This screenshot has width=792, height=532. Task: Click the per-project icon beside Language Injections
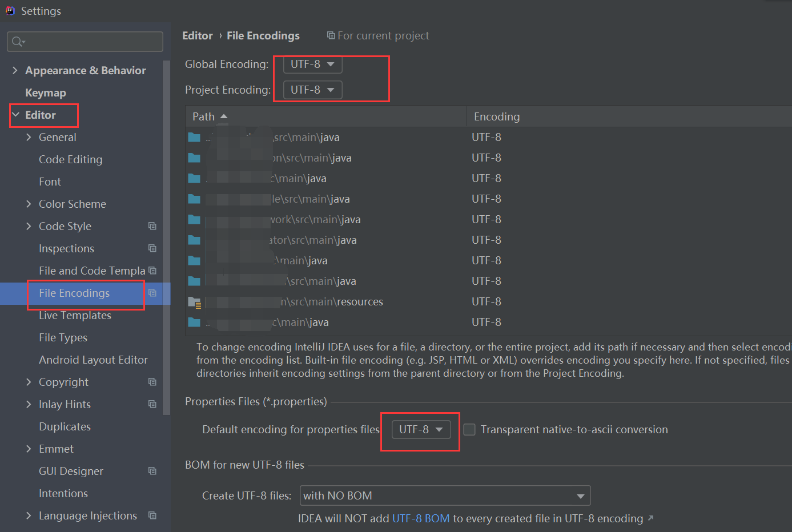[x=152, y=515]
